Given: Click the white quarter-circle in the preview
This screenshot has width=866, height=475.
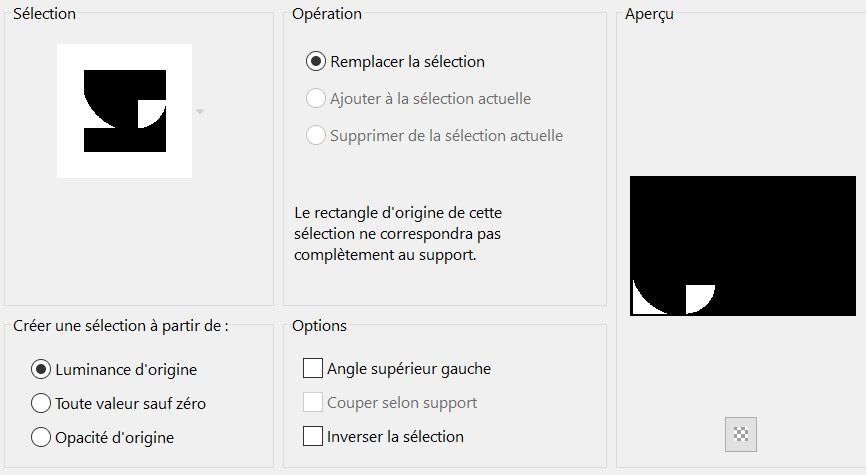Looking at the screenshot, I should pyautogui.click(x=698, y=296).
